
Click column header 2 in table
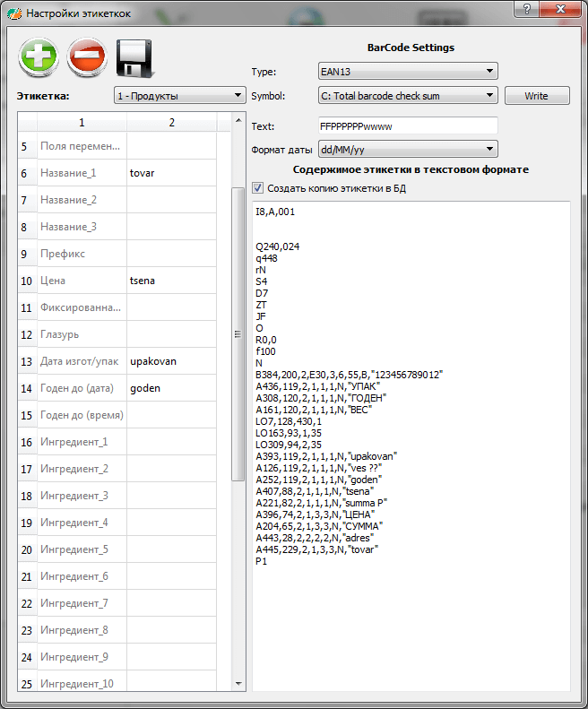pos(171,122)
